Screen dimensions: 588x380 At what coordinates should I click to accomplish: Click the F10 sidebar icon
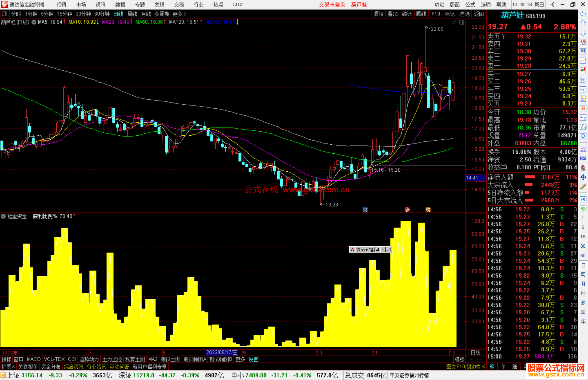click(583, 89)
